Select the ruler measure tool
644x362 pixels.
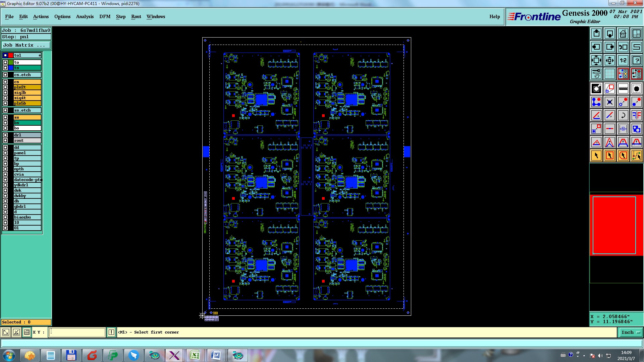pos(623,88)
